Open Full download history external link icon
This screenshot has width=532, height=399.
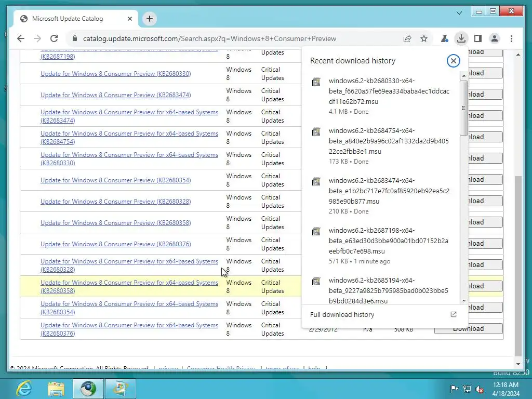pos(453,314)
